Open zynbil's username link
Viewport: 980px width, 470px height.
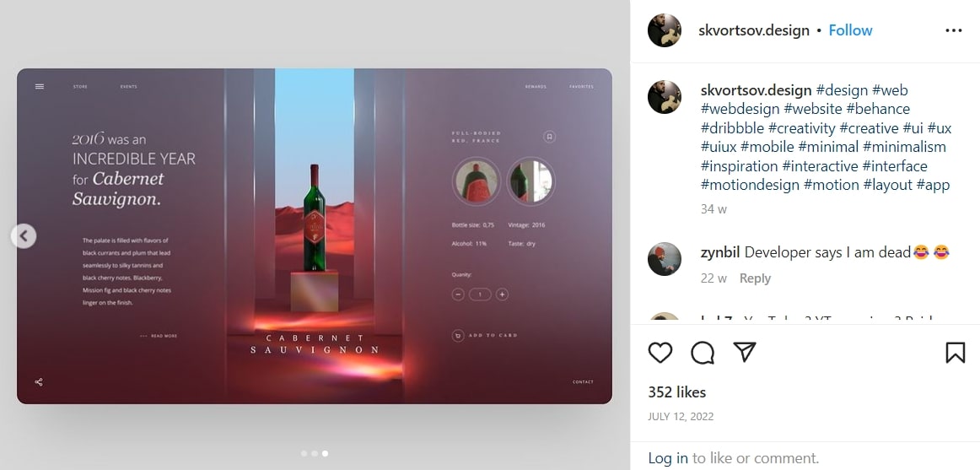click(720, 252)
